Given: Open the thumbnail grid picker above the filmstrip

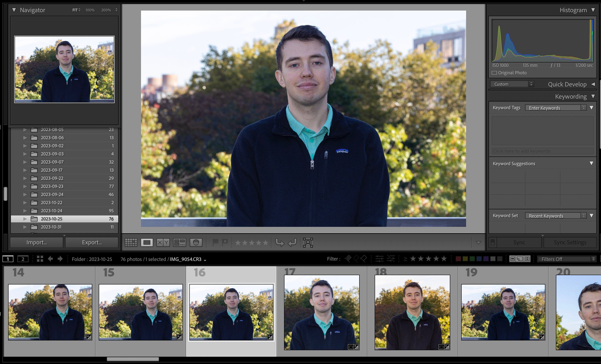Looking at the screenshot, I should tap(40, 259).
